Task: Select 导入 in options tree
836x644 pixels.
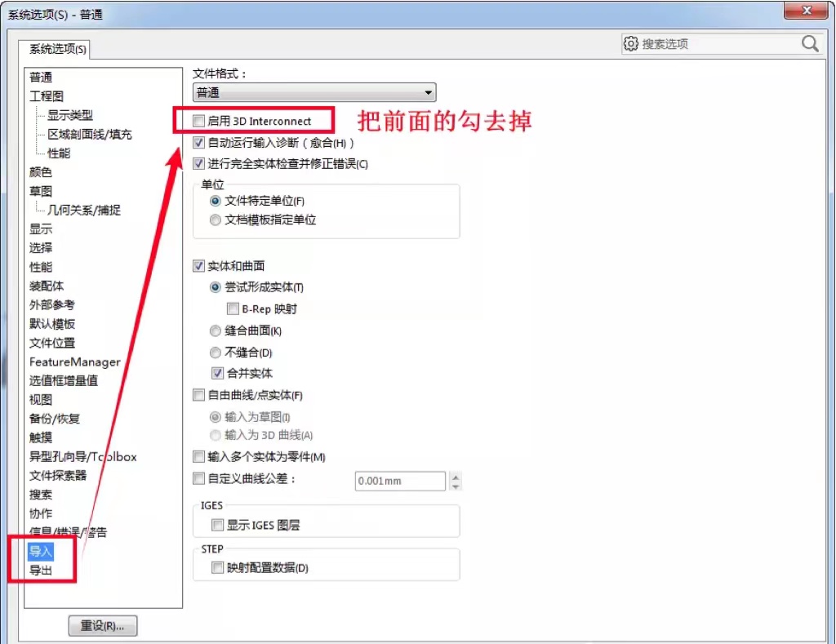Action: coord(41,551)
